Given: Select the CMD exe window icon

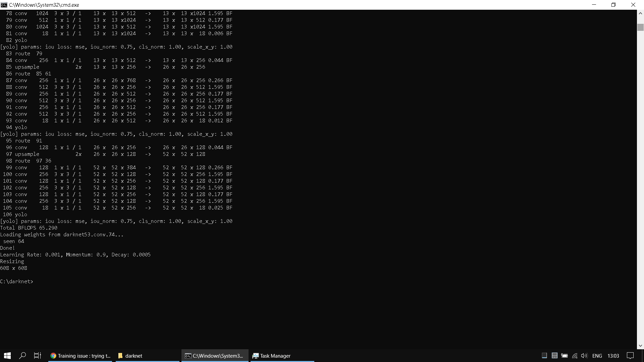Looking at the screenshot, I should 4,4.
